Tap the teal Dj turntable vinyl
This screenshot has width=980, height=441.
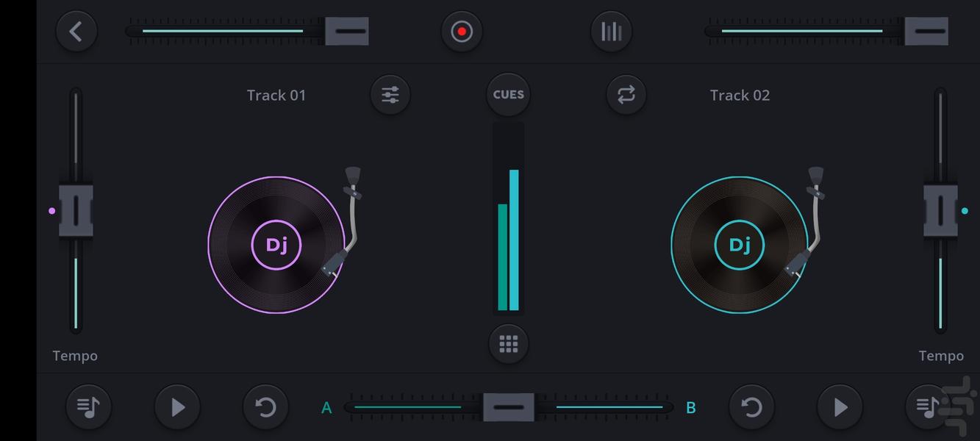(x=739, y=245)
